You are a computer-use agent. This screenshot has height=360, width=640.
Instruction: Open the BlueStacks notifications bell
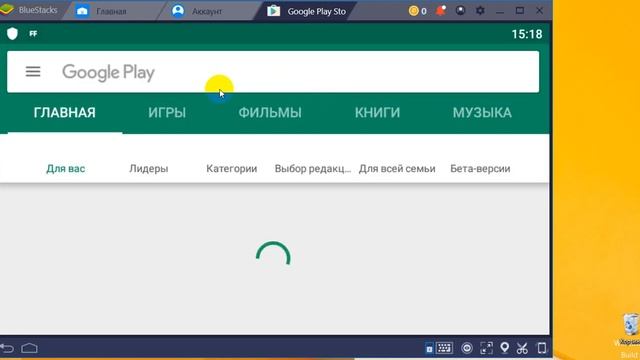(441, 11)
